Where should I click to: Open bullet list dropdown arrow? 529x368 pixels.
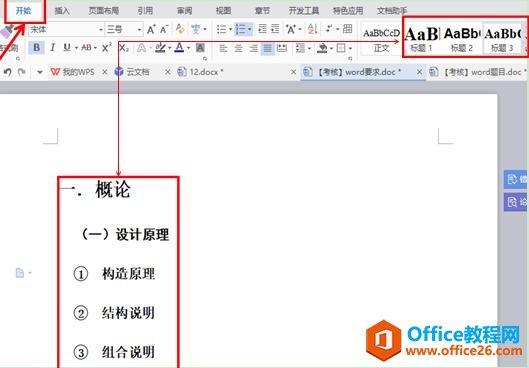pos(230,30)
